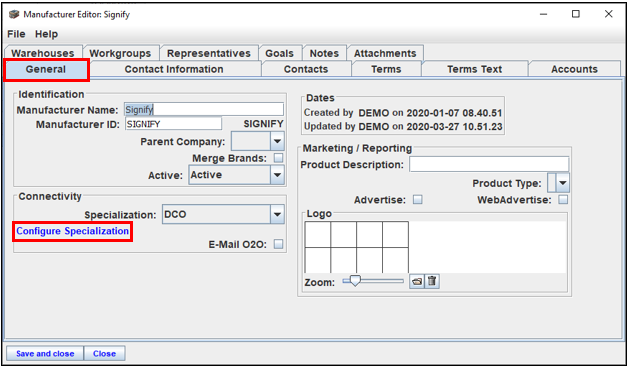Open the Active status dropdown

click(277, 175)
